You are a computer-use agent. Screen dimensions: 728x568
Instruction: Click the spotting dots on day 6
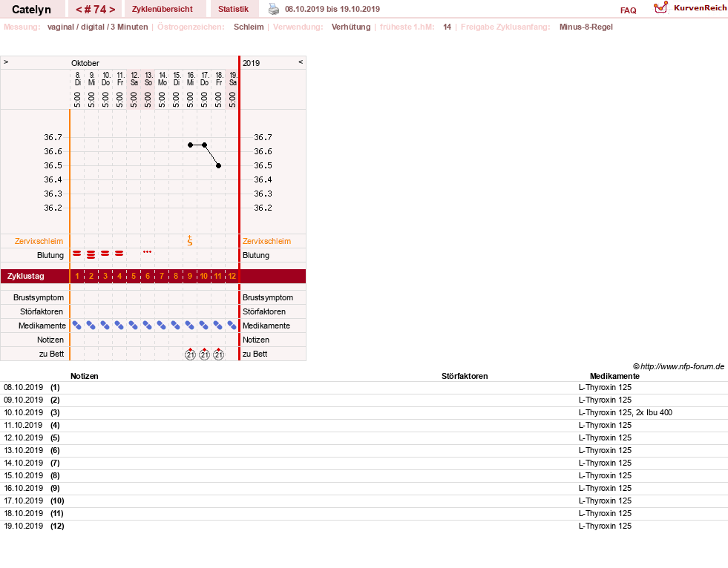pos(148,251)
